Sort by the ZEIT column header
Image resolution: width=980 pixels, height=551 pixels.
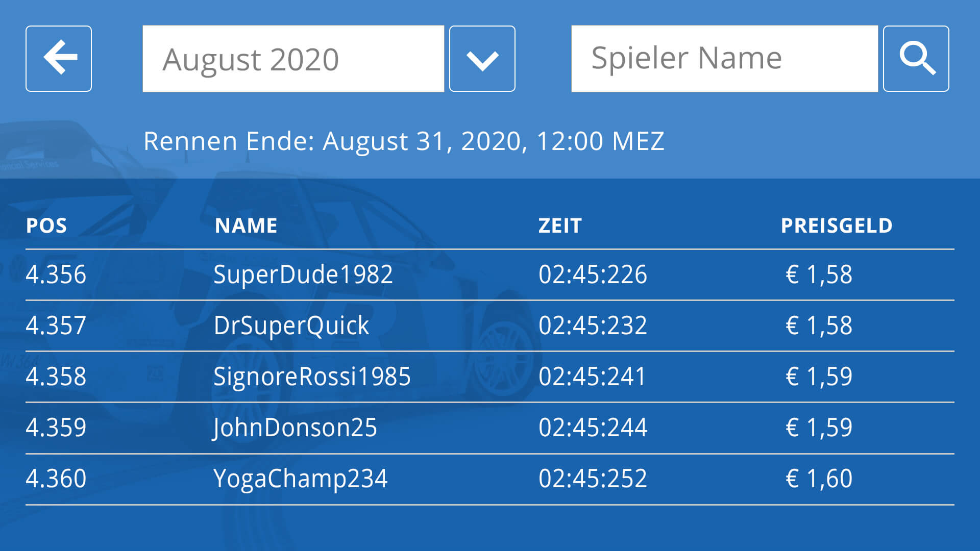coord(560,226)
